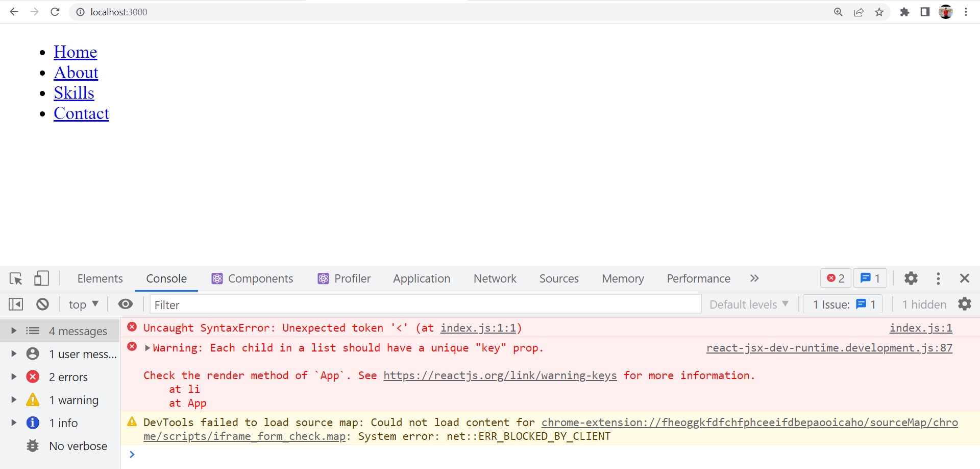Screen dimensions: 980x469
Task: Open the About page link
Action: (x=76, y=73)
